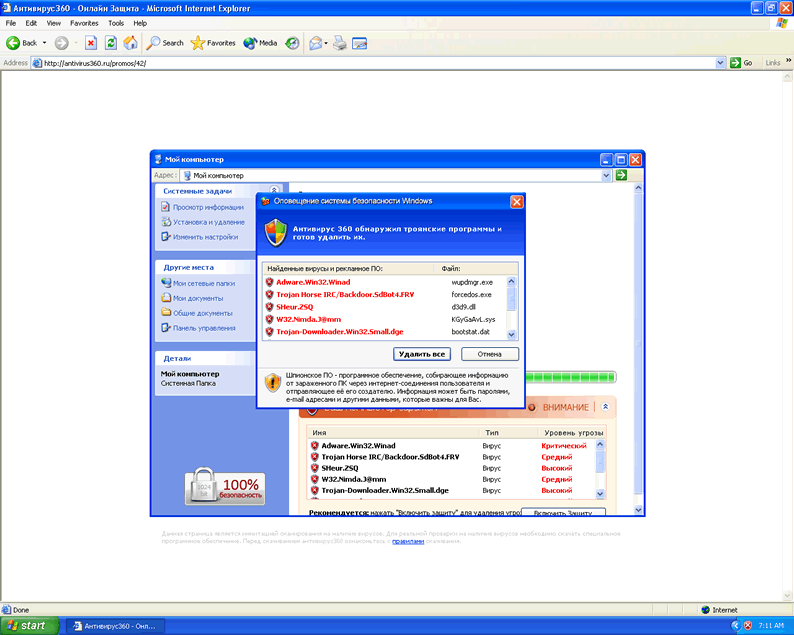Open the Favorites menu
The width and height of the screenshot is (794, 635).
click(84, 22)
